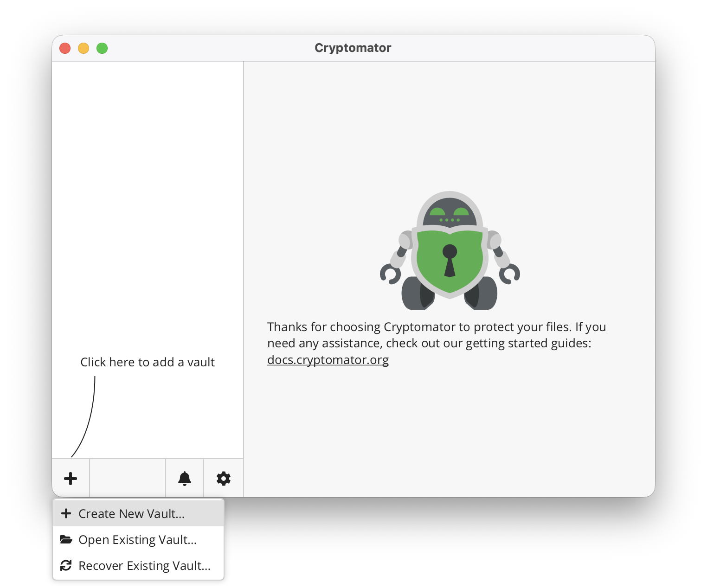Click the keyhole on the green shield
Viewport: 707px width, 588px height.
tap(450, 261)
